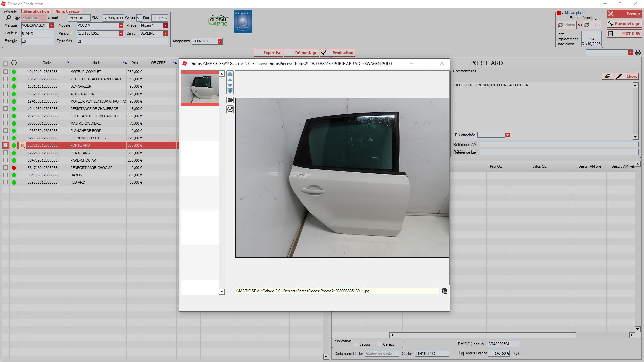The width and height of the screenshot is (644, 362).
Task: Open the Marque VOLKSWAGEN dropdown
Action: [51, 26]
